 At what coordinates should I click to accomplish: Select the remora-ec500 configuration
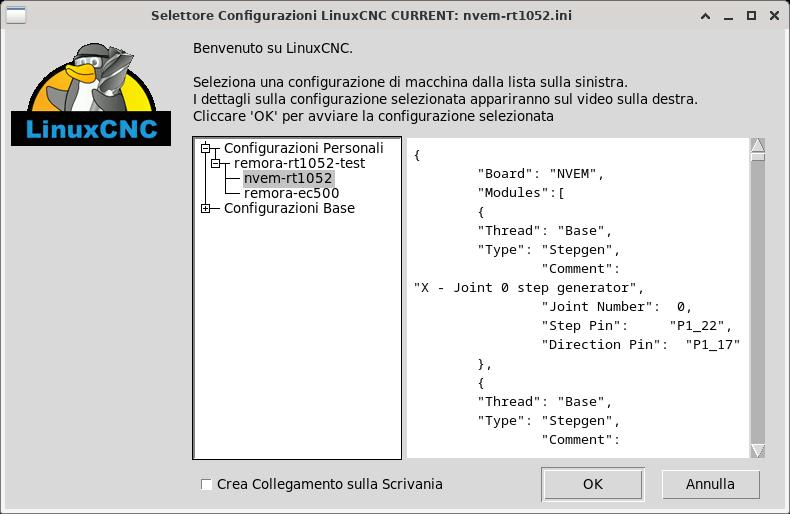(x=291, y=193)
